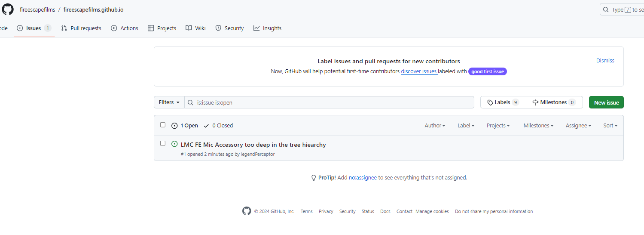Click the search magnifier icon in the top bar
644x235 pixels.
(x=606, y=9)
